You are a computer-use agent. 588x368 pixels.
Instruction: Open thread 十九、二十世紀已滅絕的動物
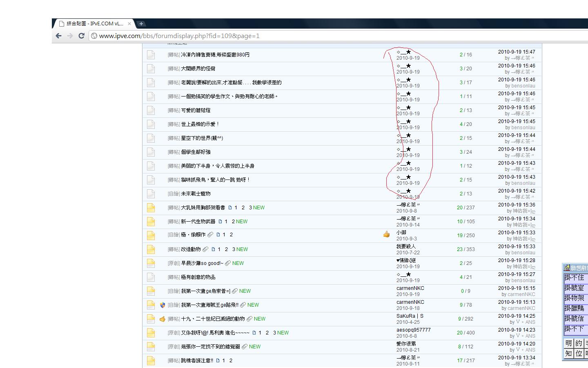pos(213,319)
